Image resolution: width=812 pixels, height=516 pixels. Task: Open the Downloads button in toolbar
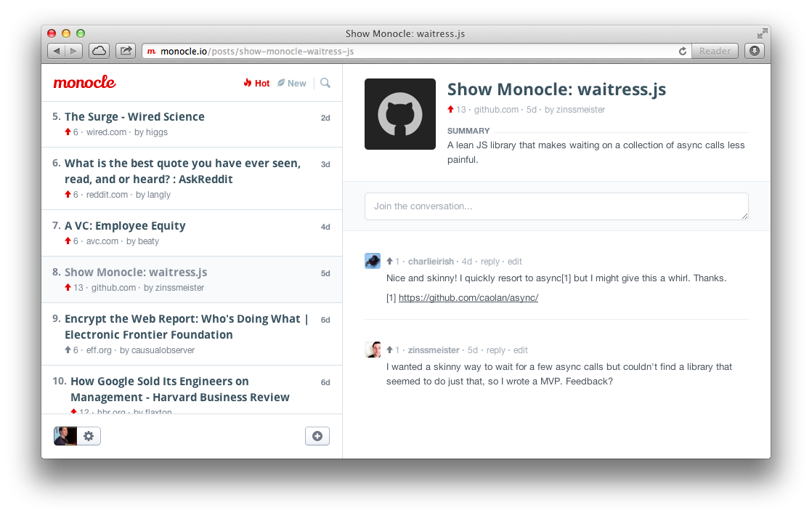pyautogui.click(x=755, y=51)
